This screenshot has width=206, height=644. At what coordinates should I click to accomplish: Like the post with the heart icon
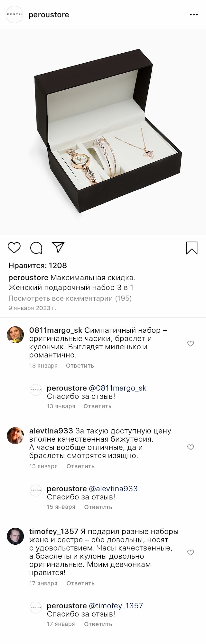coord(14,248)
